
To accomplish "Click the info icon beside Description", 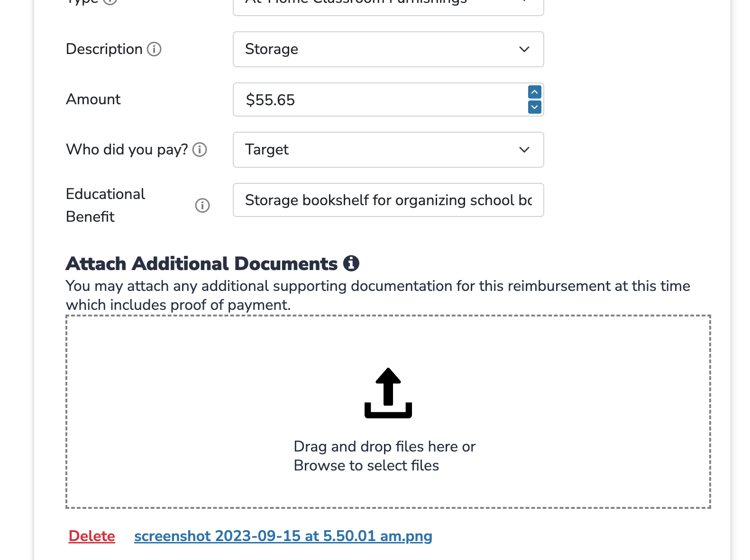I will coord(154,49).
